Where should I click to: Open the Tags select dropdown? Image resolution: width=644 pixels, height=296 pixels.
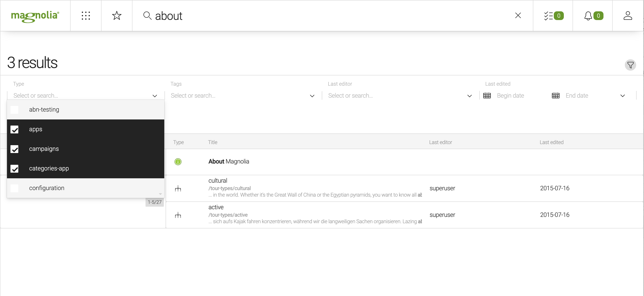pos(312,96)
